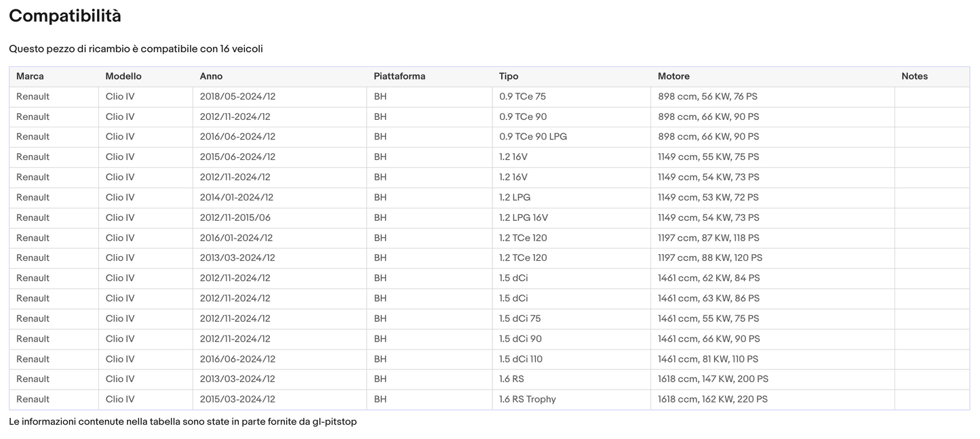Select the 1197 ccm, 88 KW engine cell
The image size is (980, 439).
tap(710, 258)
